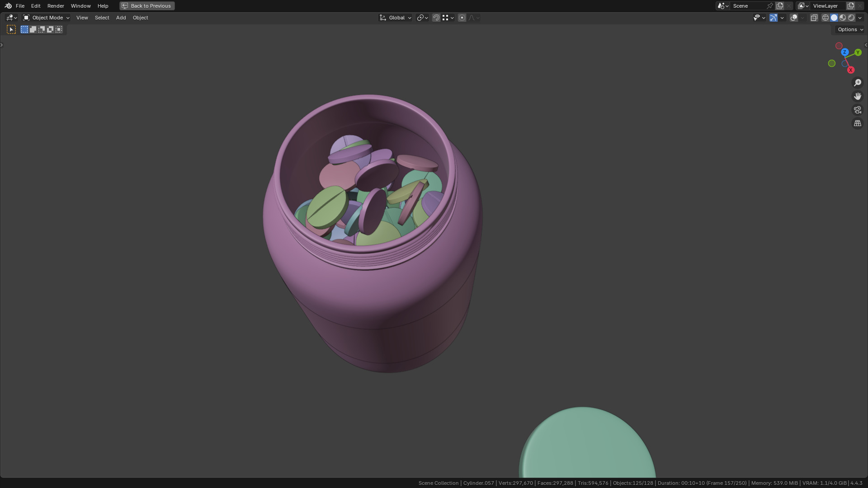Open the Render menu
The width and height of the screenshot is (868, 488).
click(x=56, y=6)
